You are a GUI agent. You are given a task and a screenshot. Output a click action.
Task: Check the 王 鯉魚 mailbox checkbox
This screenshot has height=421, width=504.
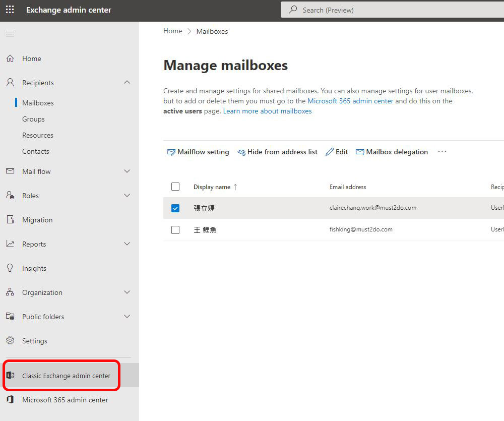pyautogui.click(x=175, y=229)
